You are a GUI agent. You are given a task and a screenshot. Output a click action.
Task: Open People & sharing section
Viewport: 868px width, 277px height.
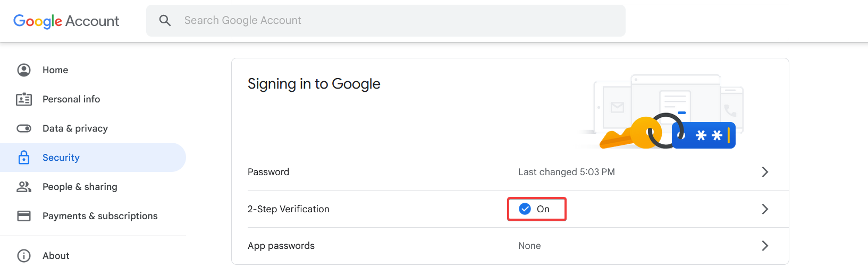point(80,187)
